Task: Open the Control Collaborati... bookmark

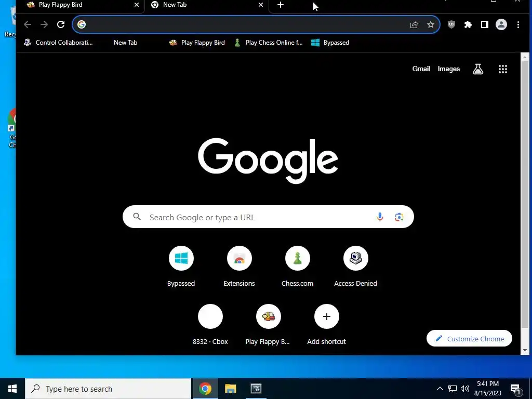Action: [x=58, y=43]
